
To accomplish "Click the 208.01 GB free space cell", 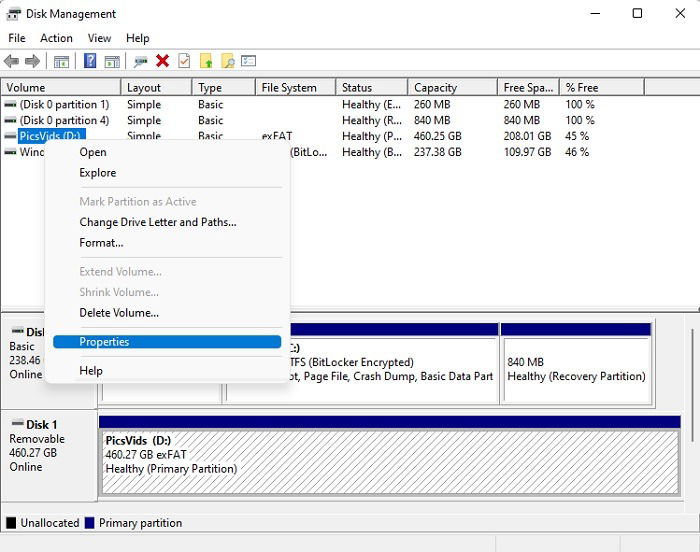I will [x=527, y=136].
